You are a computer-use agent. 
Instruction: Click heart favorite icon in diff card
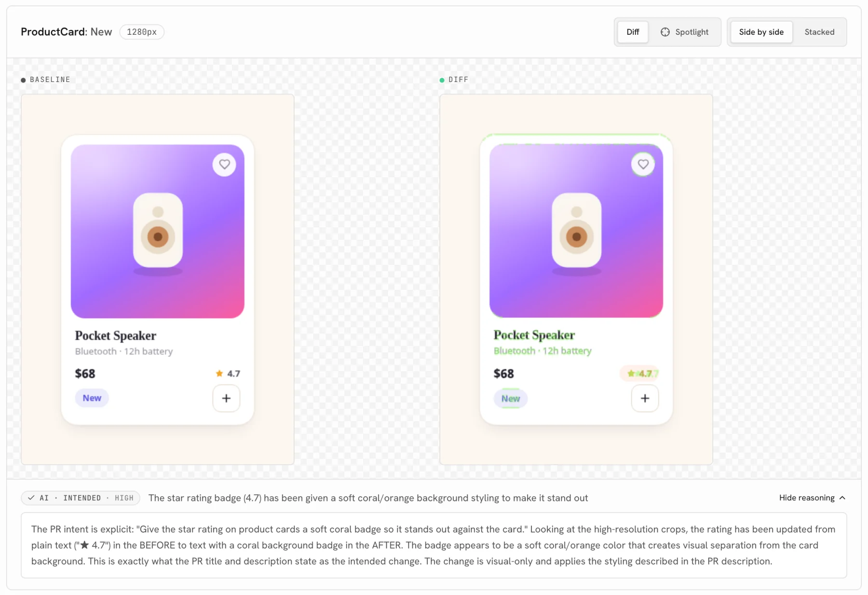643,164
